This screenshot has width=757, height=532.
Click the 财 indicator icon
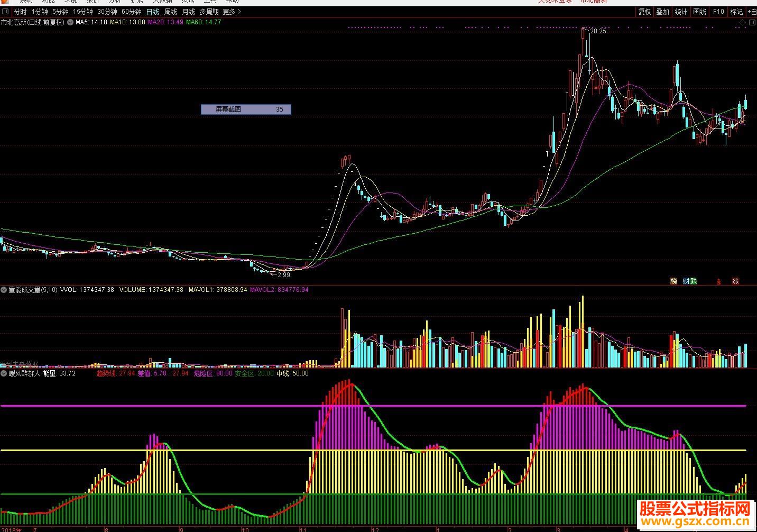tap(686, 281)
